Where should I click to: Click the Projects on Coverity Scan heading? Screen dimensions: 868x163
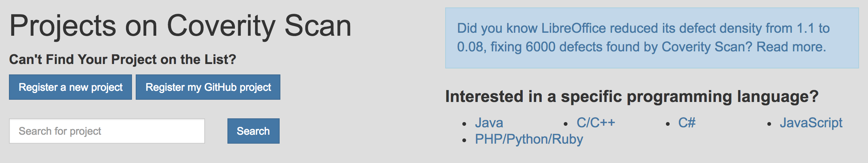pyautogui.click(x=180, y=26)
